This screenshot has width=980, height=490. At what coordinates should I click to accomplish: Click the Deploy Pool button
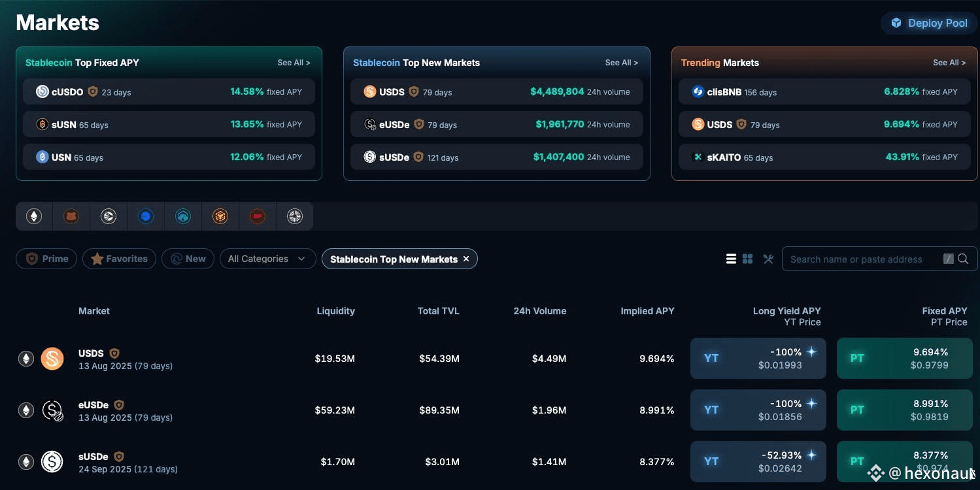coord(929,23)
